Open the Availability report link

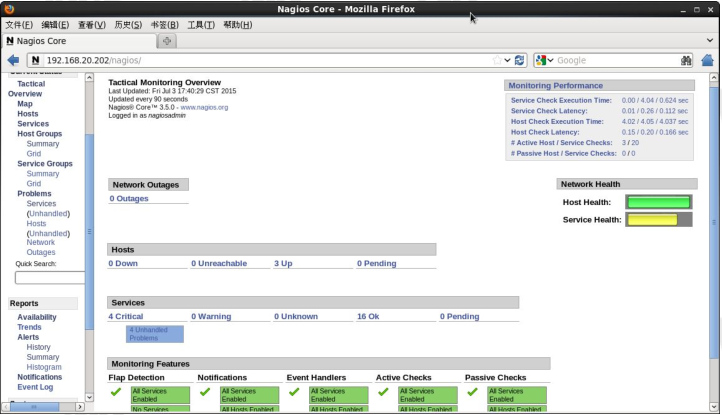[37, 317]
